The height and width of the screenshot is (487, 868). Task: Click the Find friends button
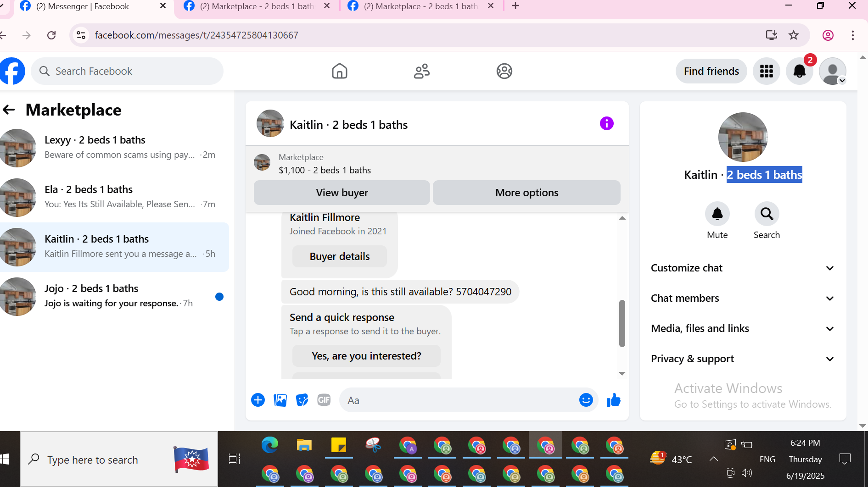[711, 71]
